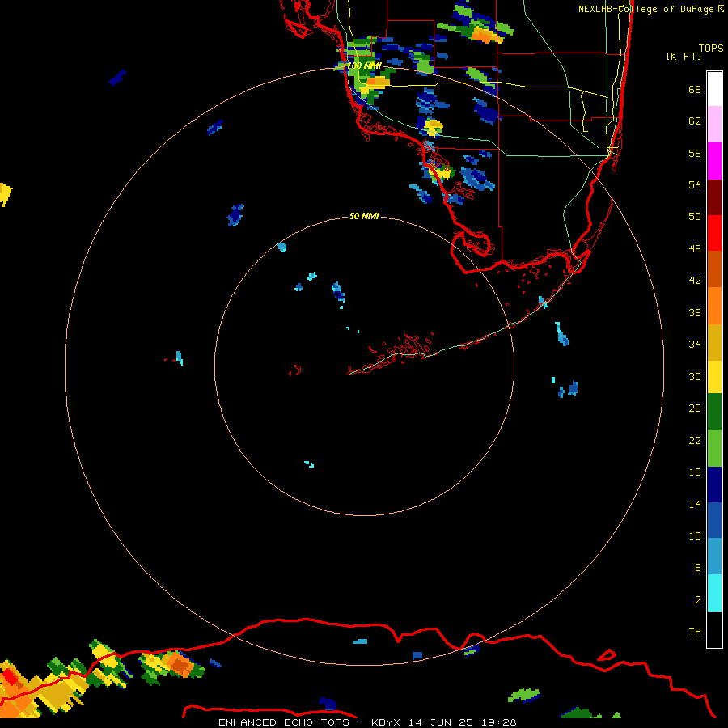Image resolution: width=728 pixels, height=728 pixels.
Task: Click the black TH threshold swatch
Action: (714, 629)
